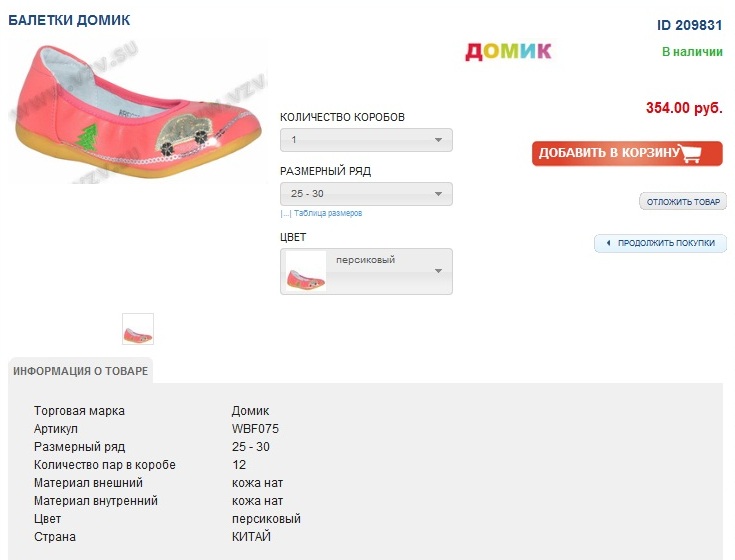Click the Продолжить покупки button label
This screenshot has width=735, height=560.
tap(666, 243)
